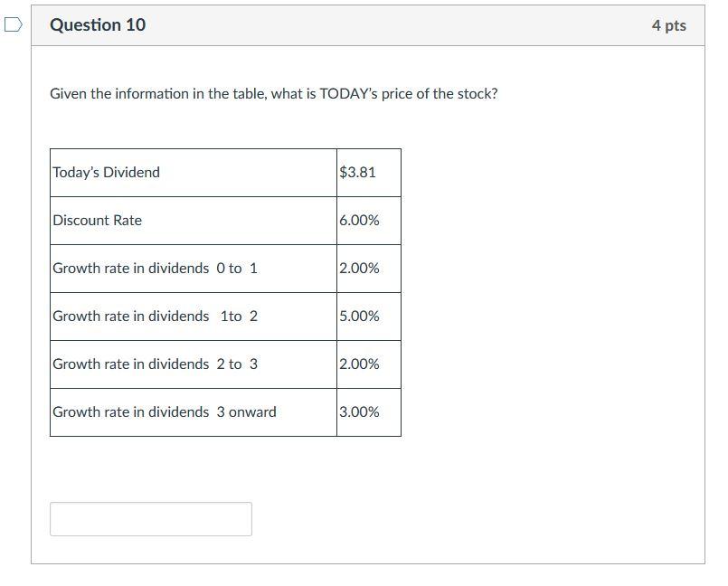Image resolution: width=728 pixels, height=586 pixels.
Task: Place cursor in the response field below the table
Action: pyautogui.click(x=150, y=518)
